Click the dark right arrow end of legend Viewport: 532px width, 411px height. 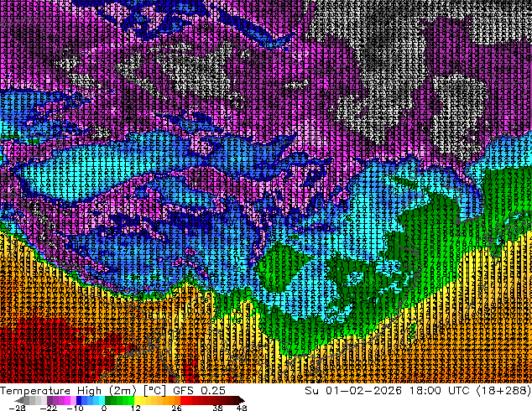pyautogui.click(x=241, y=400)
